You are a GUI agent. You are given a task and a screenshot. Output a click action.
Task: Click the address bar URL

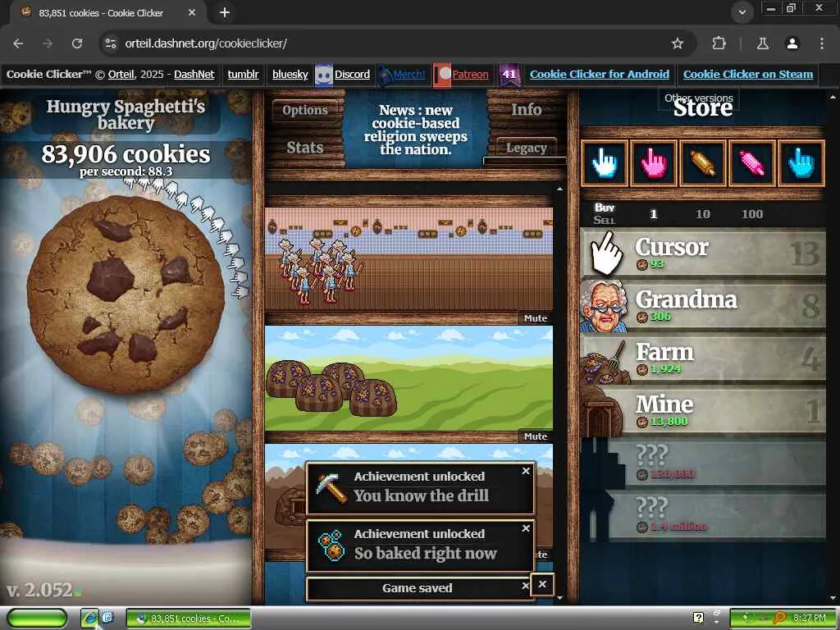click(206, 43)
